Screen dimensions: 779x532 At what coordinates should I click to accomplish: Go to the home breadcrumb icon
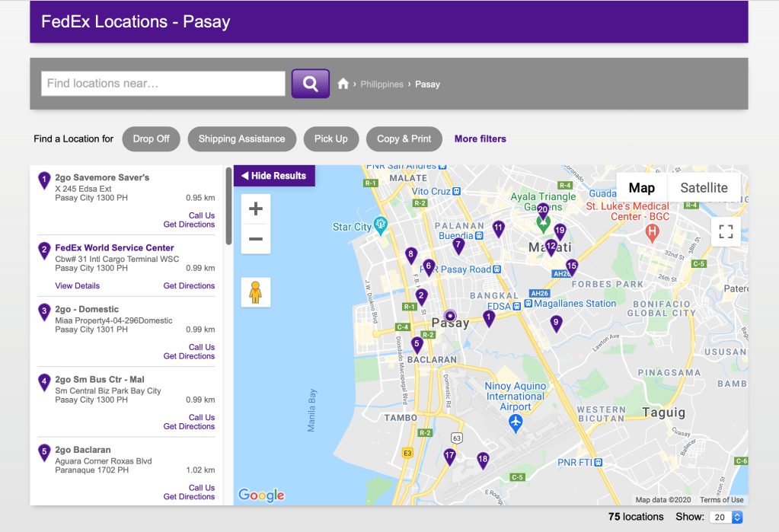(x=343, y=84)
